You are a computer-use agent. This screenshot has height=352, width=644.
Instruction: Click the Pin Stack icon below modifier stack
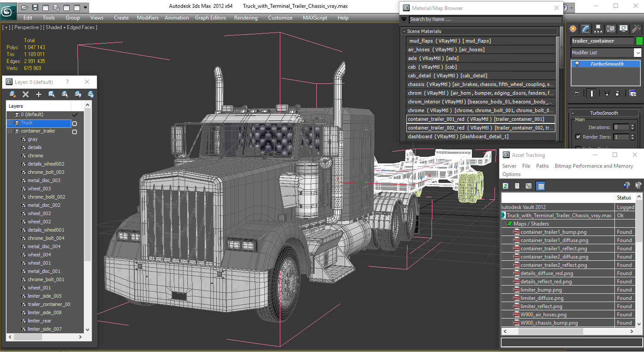pyautogui.click(x=577, y=93)
